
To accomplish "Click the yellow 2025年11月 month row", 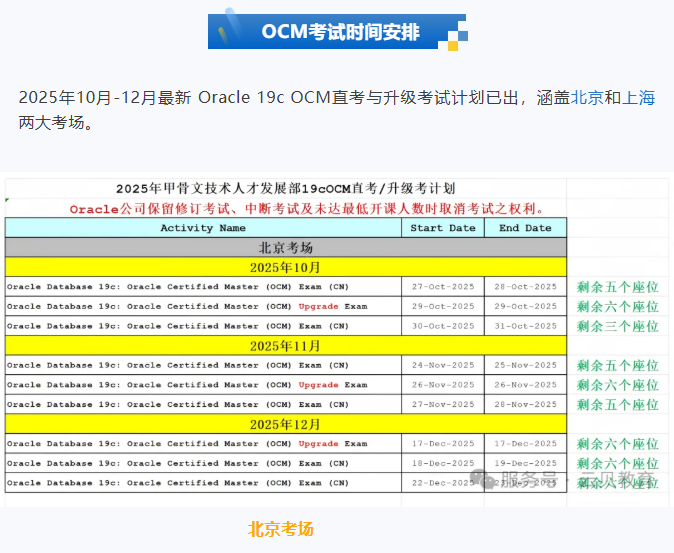I will [x=286, y=346].
